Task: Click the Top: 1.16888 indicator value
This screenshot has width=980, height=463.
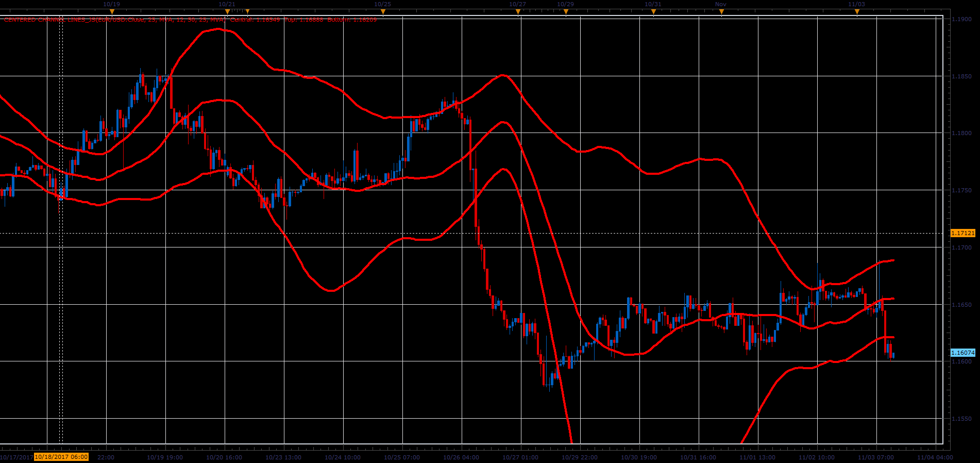Action: [x=303, y=20]
